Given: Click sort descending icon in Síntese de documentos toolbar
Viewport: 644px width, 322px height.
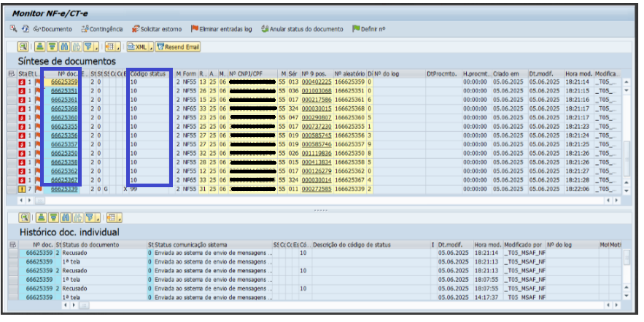Looking at the screenshot, I should click(x=52, y=47).
